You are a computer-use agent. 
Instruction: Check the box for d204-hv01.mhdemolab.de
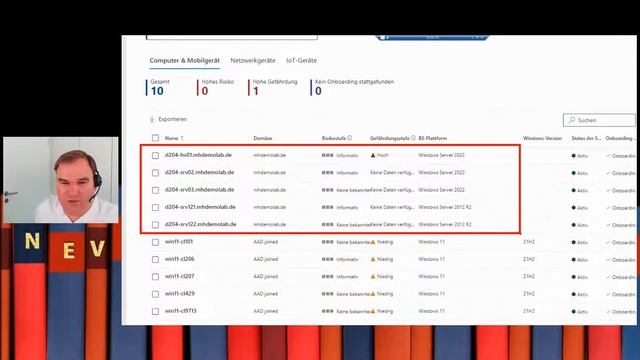pyautogui.click(x=156, y=156)
